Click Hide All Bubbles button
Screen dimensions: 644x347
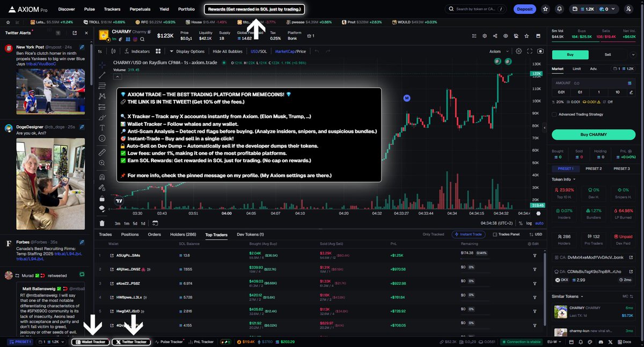click(228, 52)
